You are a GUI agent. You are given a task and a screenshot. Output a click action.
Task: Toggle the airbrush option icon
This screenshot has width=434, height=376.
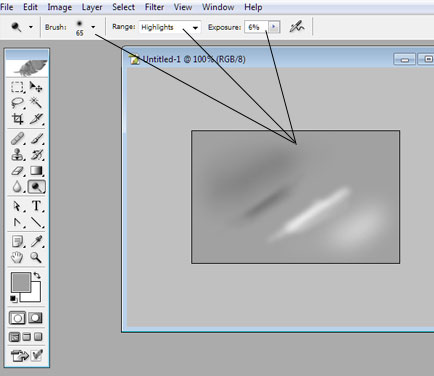pyautogui.click(x=296, y=27)
